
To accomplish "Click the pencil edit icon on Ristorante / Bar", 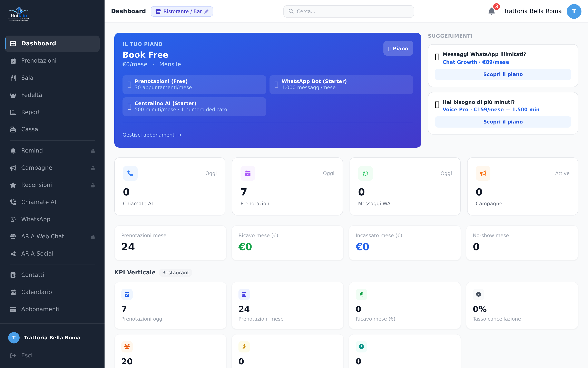I will click(207, 11).
